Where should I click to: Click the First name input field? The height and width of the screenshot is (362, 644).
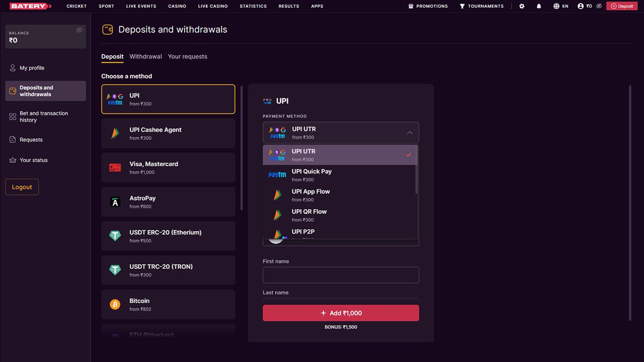pyautogui.click(x=341, y=275)
